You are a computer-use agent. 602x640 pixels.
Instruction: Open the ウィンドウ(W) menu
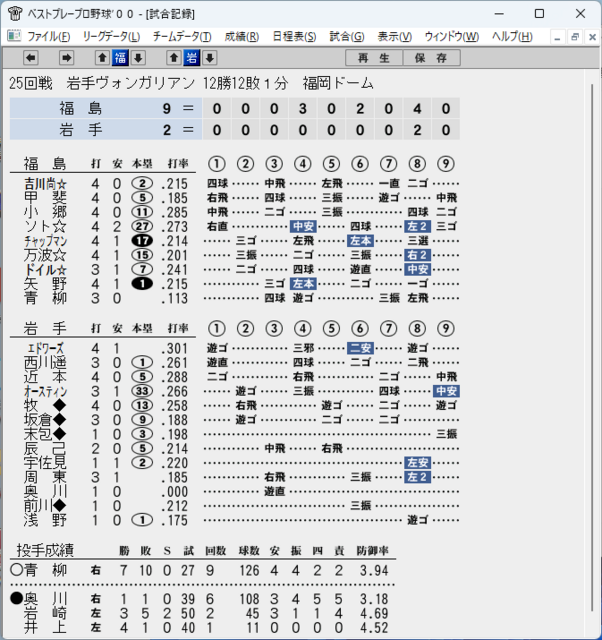click(452, 37)
